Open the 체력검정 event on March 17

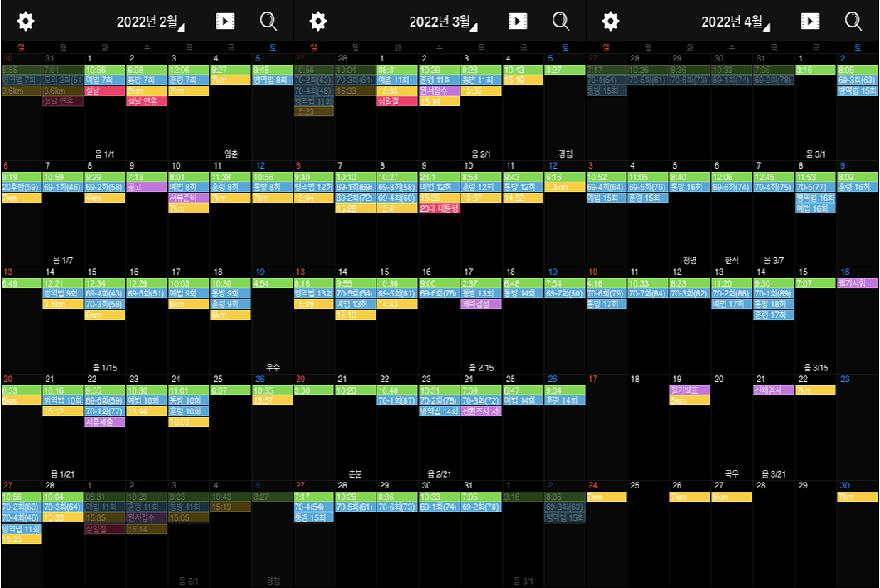(x=480, y=304)
